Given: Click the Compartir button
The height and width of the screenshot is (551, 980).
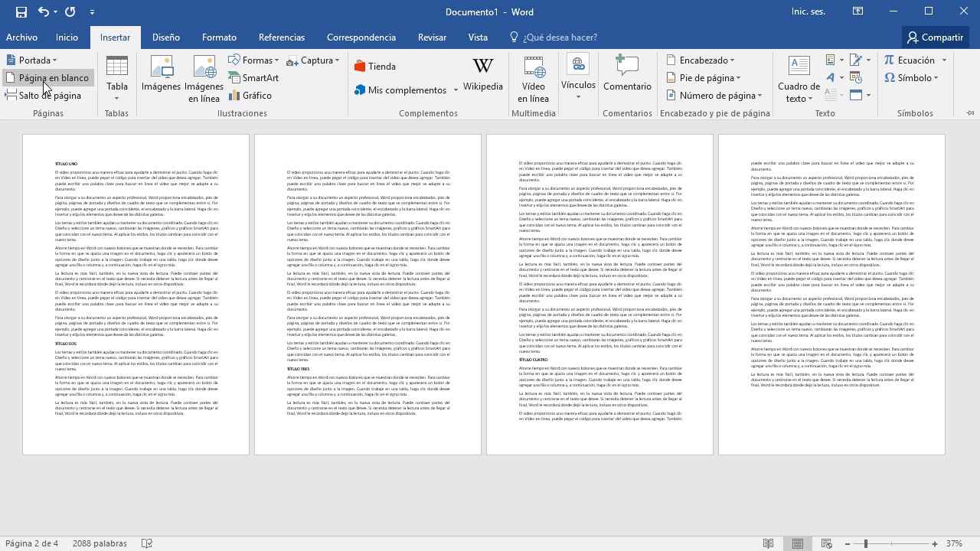Looking at the screenshot, I should click(x=934, y=37).
